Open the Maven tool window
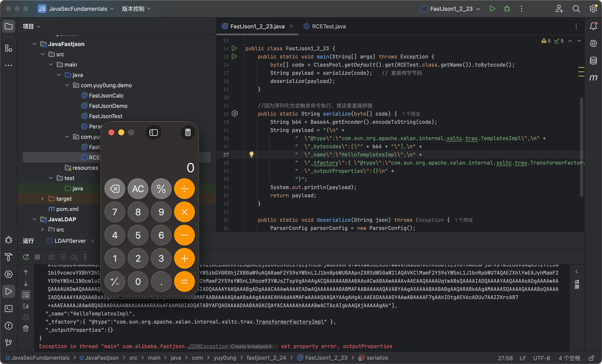This screenshot has width=602, height=364. (593, 78)
